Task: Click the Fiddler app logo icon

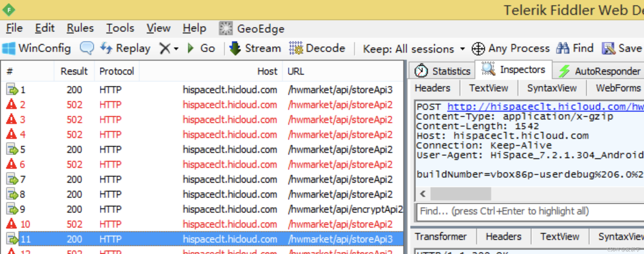Action: click(9, 10)
